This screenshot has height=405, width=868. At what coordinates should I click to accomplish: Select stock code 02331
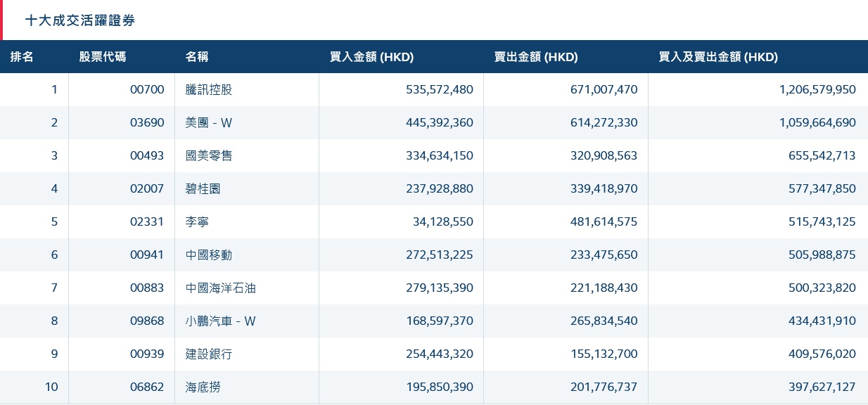point(147,221)
